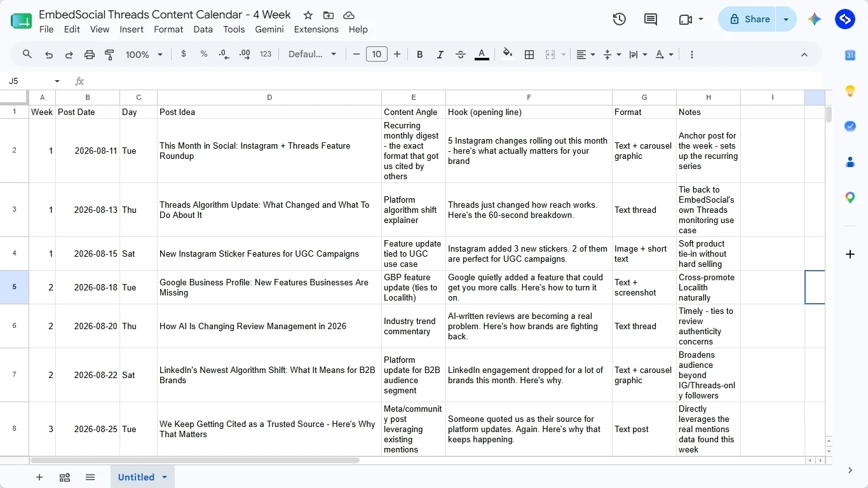Open the text wrapping dropdown
Viewport: 868px width, 488px height.
pyautogui.click(x=637, y=55)
